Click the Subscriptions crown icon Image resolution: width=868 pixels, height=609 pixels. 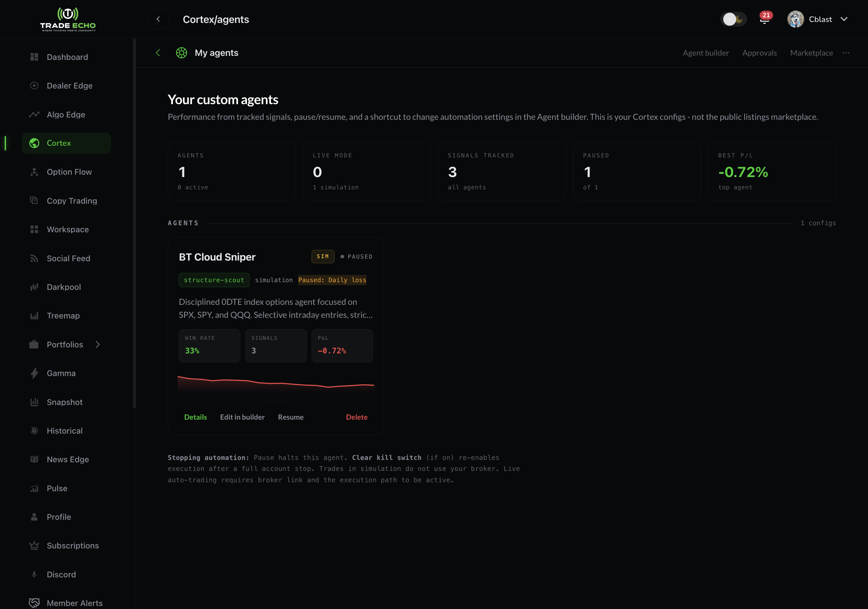34,545
